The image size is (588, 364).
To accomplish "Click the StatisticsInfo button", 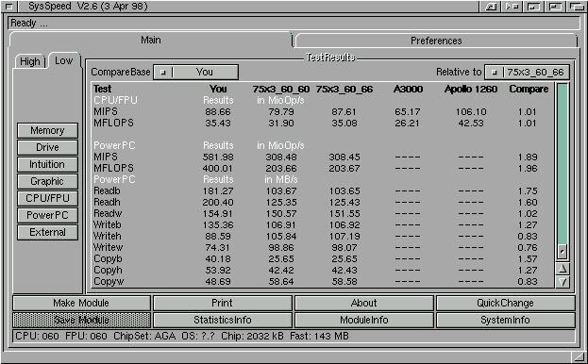I will (223, 320).
